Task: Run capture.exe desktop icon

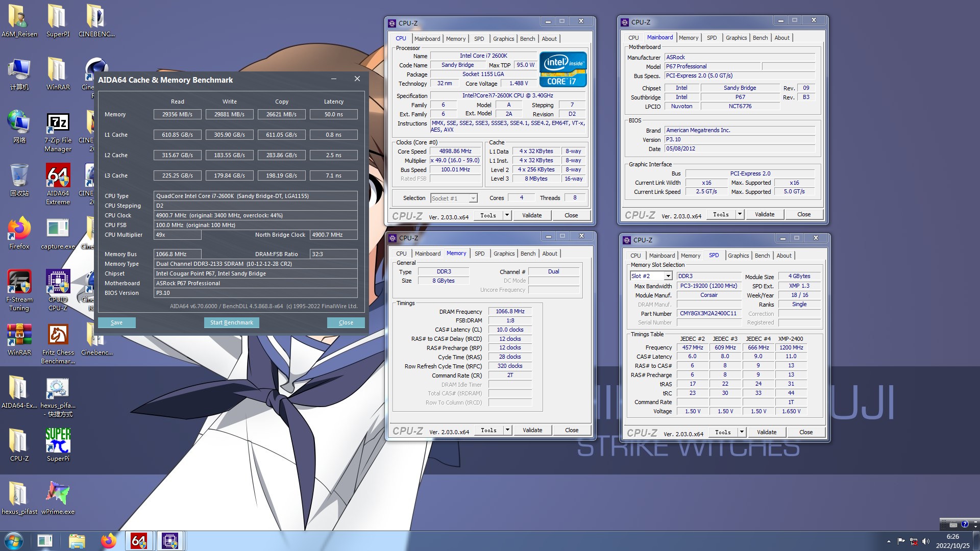Action: point(58,233)
